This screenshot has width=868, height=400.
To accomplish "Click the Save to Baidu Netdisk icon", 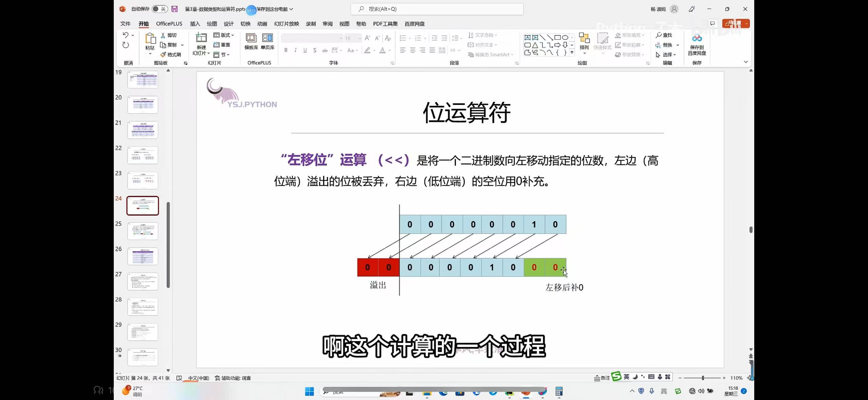I will 697,38.
